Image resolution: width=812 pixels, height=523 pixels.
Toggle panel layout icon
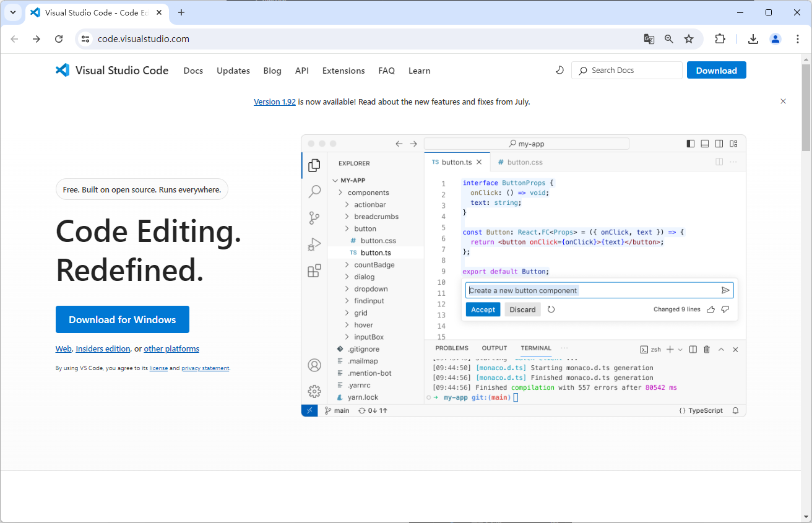705,144
